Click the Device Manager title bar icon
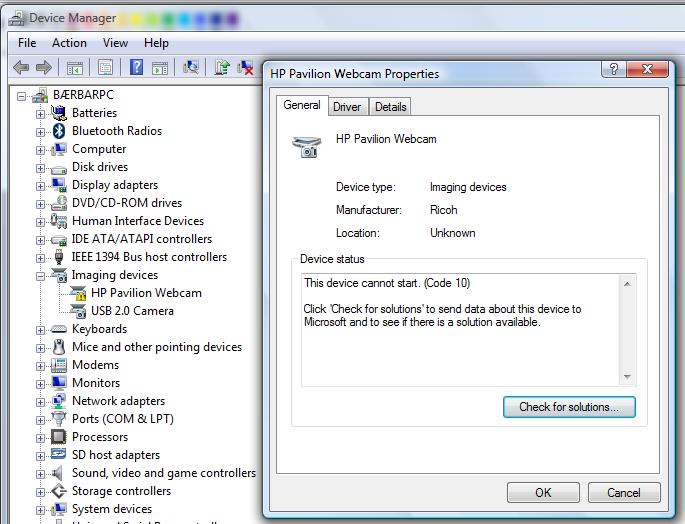 pyautogui.click(x=17, y=18)
